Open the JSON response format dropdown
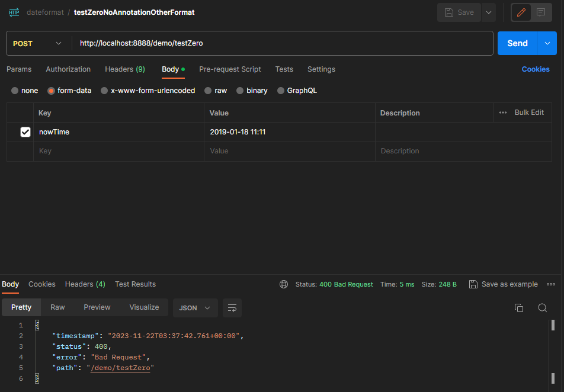The image size is (564, 392). coord(195,308)
